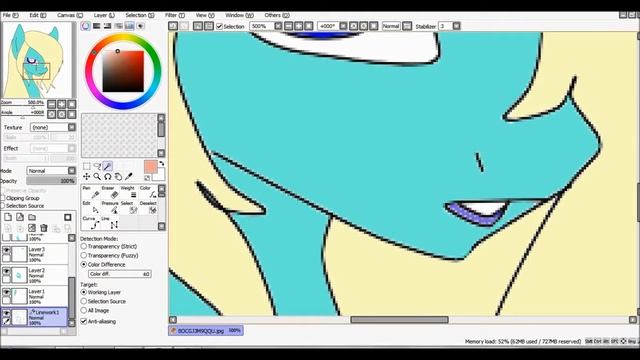Enable the Clipping Group checkbox
Viewport: 640px width, 360px height.
3,198
